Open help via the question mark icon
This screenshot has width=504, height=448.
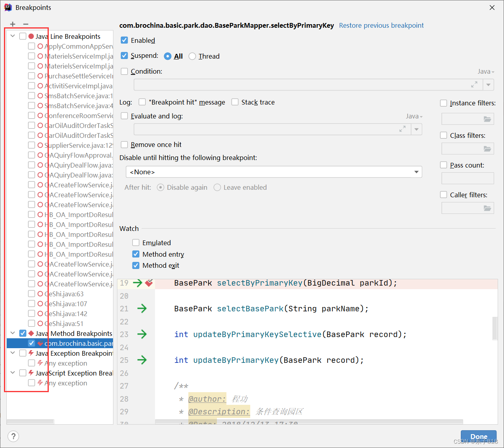coord(13,436)
